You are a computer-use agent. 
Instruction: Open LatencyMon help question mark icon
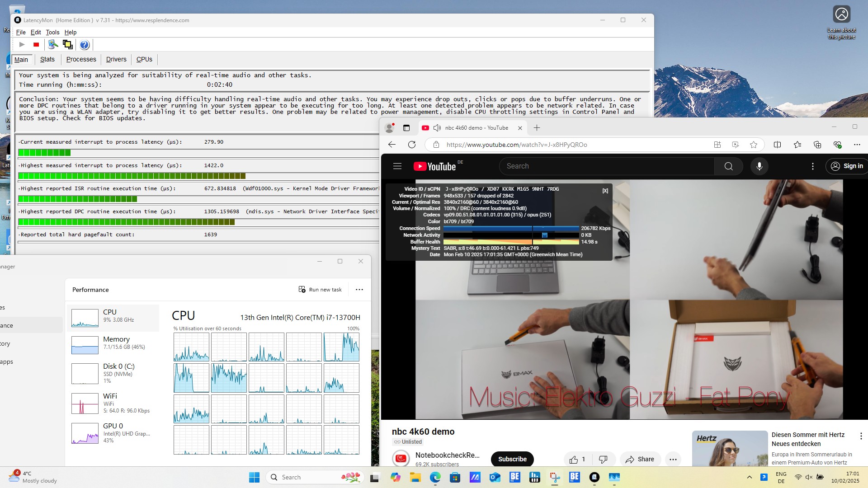[84, 45]
